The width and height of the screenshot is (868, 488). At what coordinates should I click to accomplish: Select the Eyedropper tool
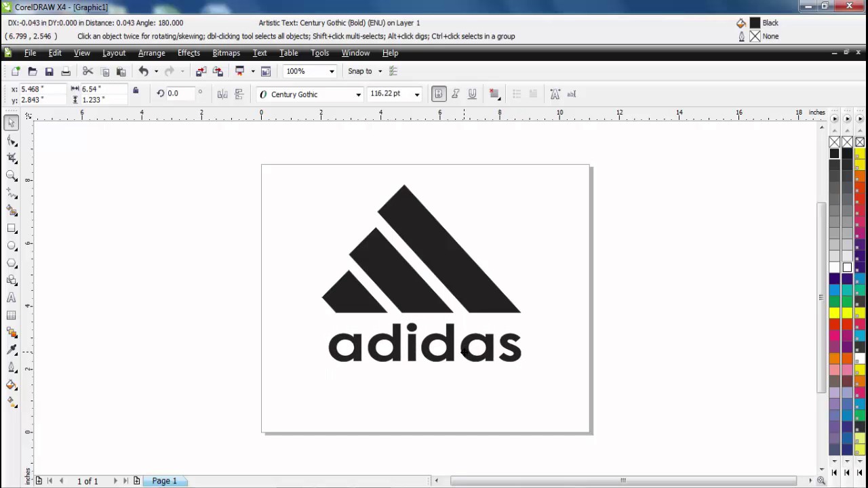(x=12, y=350)
